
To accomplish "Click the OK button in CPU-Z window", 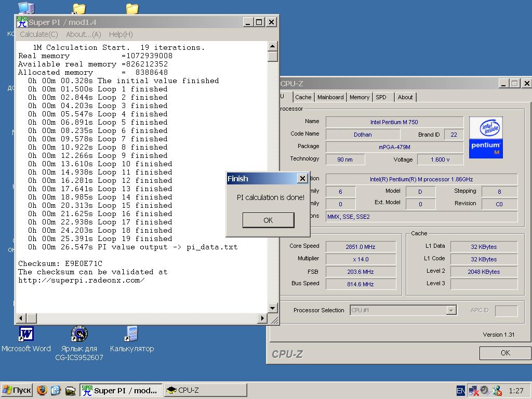I will click(505, 353).
